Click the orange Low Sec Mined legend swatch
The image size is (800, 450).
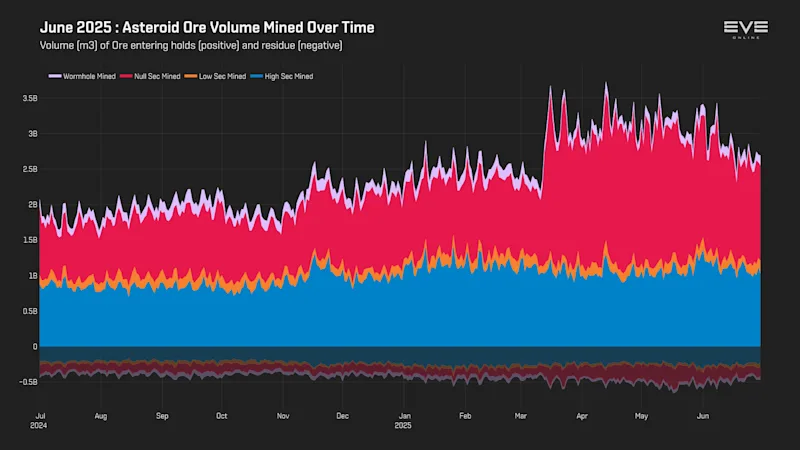point(191,76)
